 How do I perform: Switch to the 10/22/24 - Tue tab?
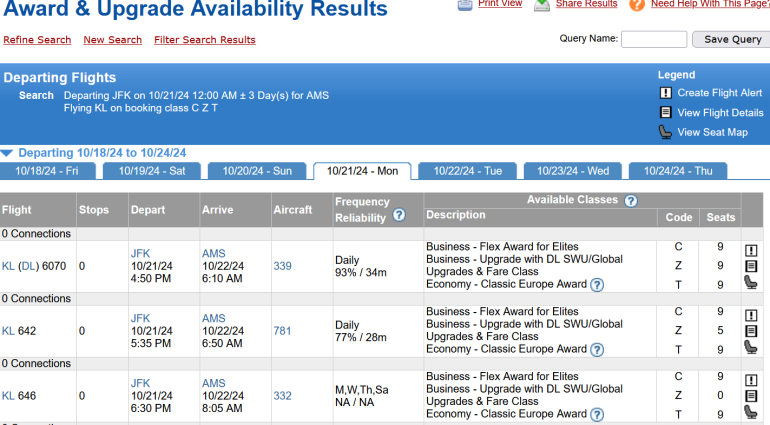[x=468, y=171]
